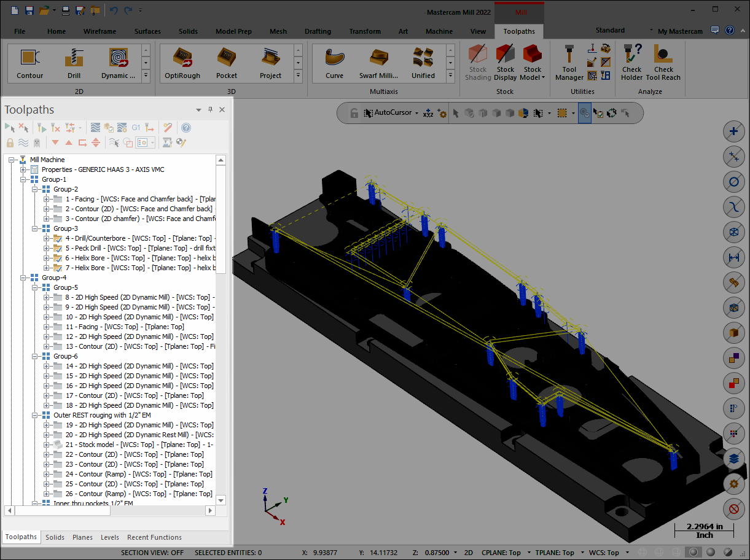Open toolpaths manager help icon

point(186,128)
